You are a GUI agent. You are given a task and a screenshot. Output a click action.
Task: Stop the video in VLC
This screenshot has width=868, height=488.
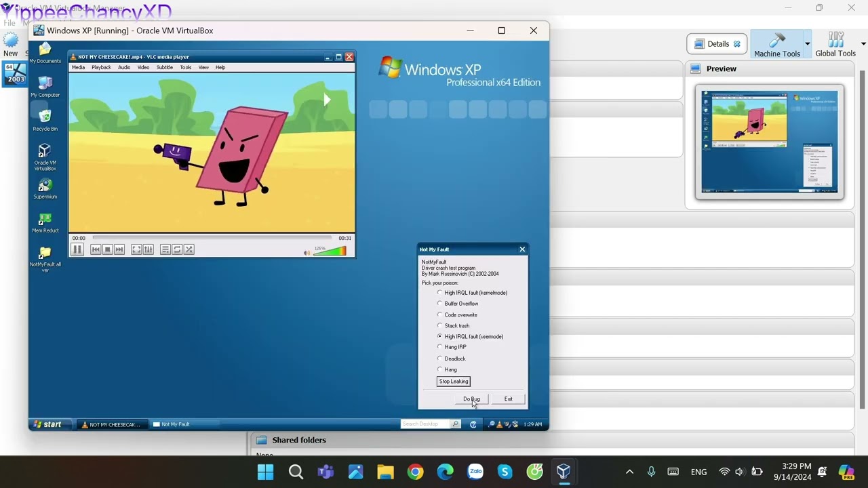click(x=107, y=250)
